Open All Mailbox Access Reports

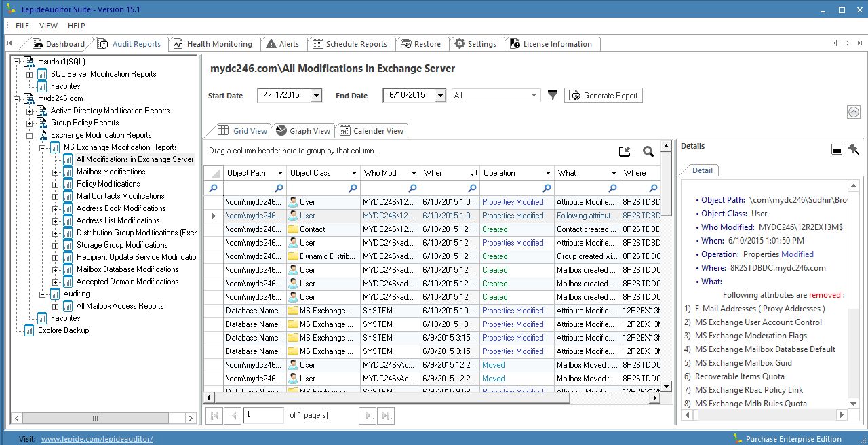click(120, 306)
